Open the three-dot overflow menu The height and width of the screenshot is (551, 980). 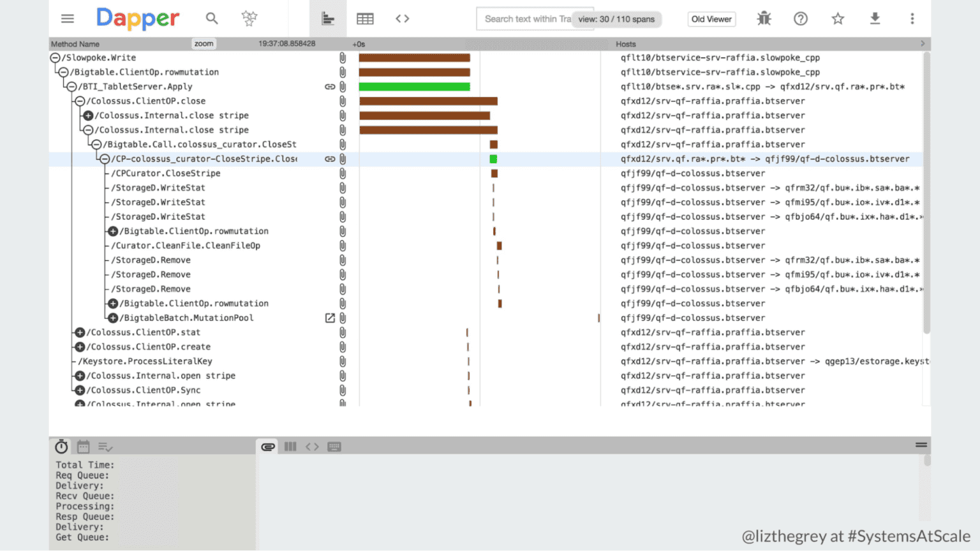(x=912, y=18)
